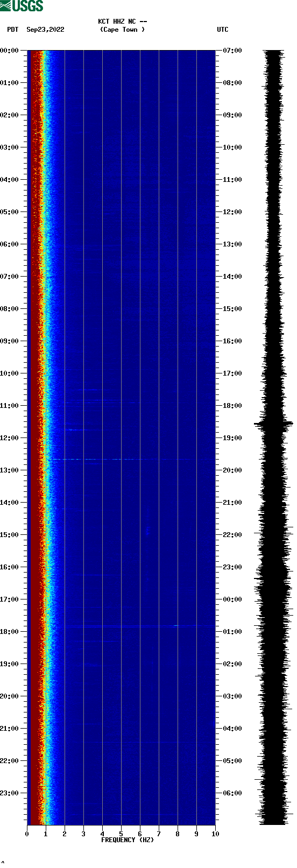Click the 00:00 UTC time tick on right
The image size is (297, 868).
point(232,599)
